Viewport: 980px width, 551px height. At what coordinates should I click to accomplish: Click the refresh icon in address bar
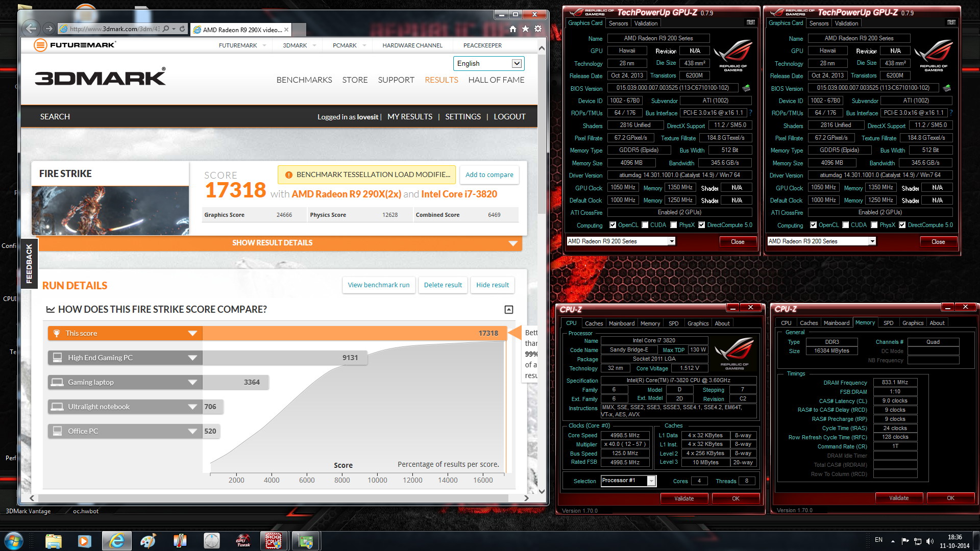(x=182, y=29)
